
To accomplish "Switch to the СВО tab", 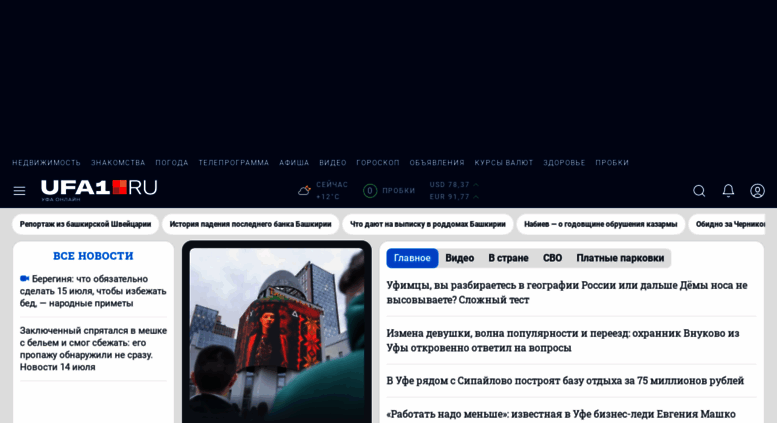I will [552, 258].
